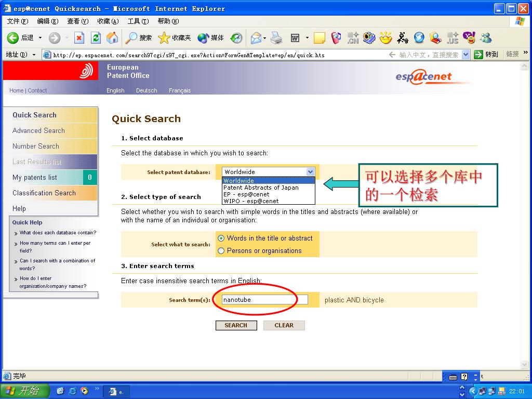Open the Search magnifier toolbar icon
Screen dimensions: 532x399
[131, 38]
